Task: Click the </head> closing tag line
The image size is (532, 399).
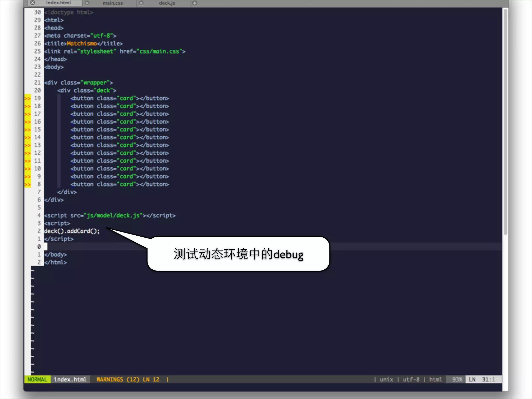Action: tap(56, 59)
